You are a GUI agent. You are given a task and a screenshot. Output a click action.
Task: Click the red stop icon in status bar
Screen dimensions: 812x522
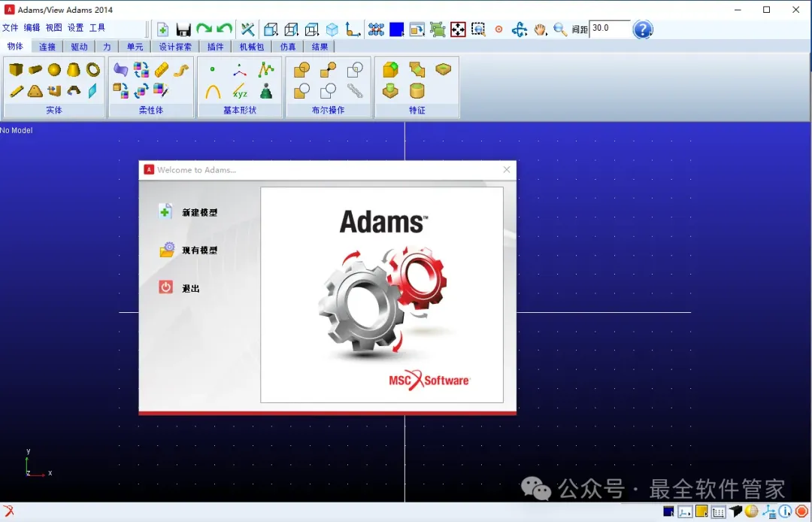pos(801,511)
